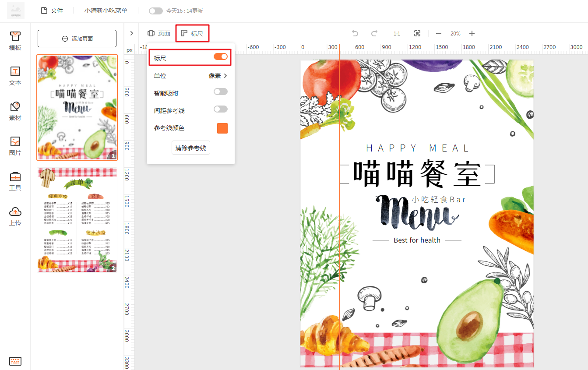Enable the 间距参考线 spacing guides switch
Image resolution: width=588 pixels, height=370 pixels.
[221, 109]
